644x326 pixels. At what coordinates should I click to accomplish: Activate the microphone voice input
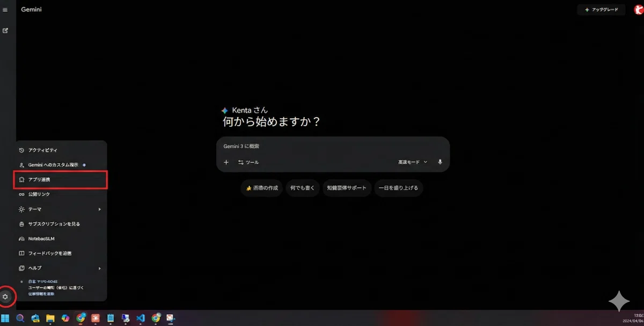[x=440, y=162]
